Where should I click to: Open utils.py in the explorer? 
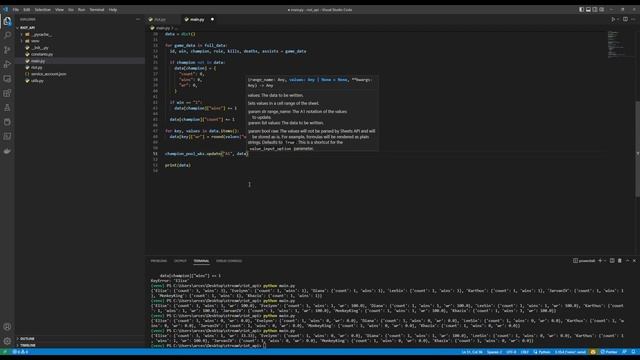(x=37, y=81)
